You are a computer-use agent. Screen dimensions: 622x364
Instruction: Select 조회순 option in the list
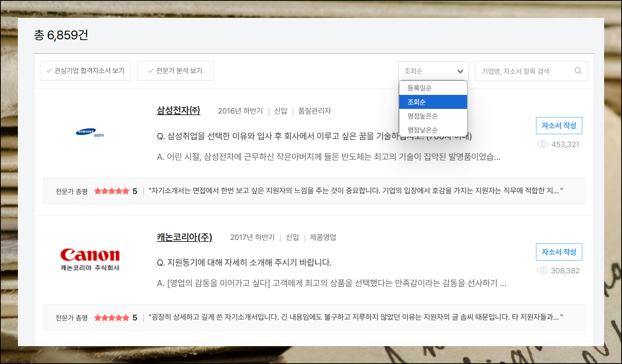(433, 102)
